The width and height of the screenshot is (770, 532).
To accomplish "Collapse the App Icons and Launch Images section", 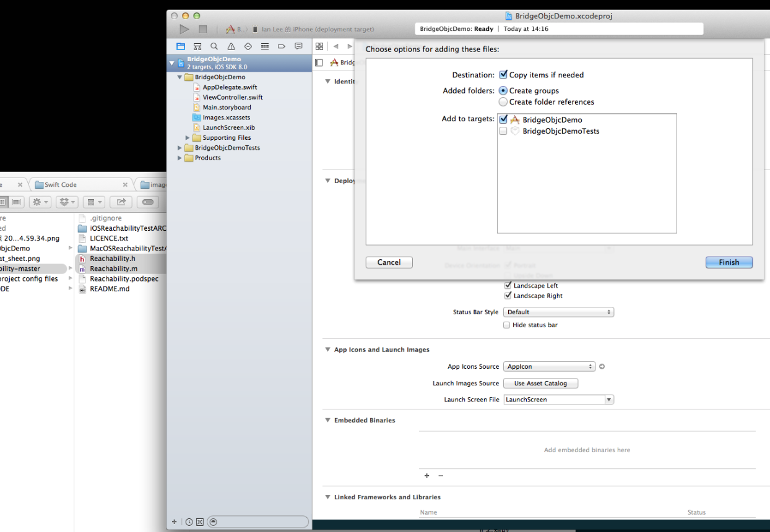I will 328,350.
